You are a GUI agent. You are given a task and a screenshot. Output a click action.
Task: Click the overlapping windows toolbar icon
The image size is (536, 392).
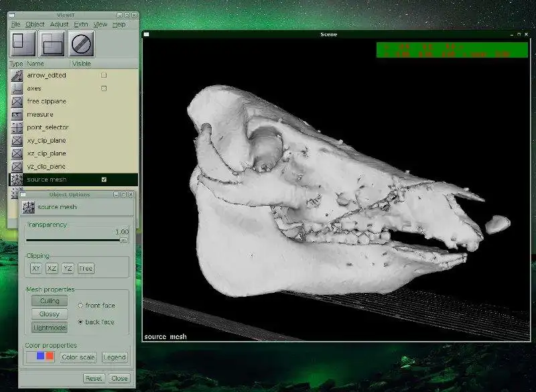point(52,44)
